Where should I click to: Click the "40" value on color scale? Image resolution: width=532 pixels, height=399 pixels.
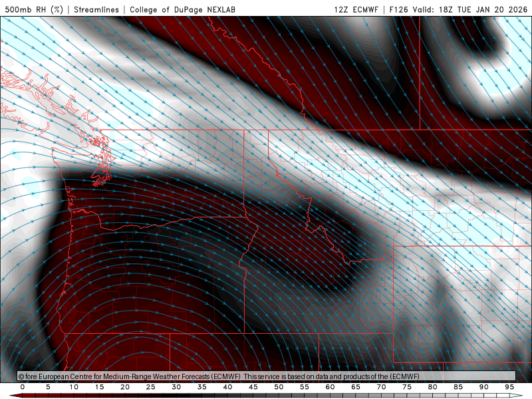click(227, 387)
